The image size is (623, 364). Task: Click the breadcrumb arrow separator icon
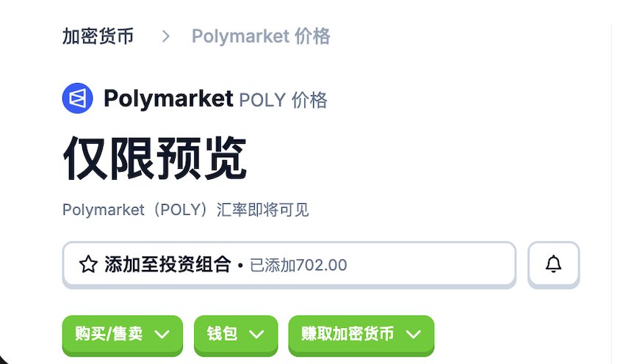(166, 37)
